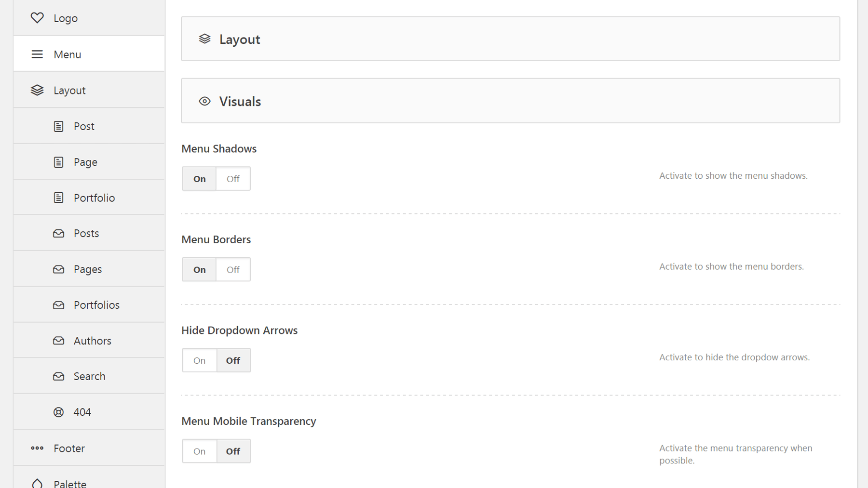868x488 pixels.
Task: Open the Search layout sub-tab
Action: [x=89, y=376]
